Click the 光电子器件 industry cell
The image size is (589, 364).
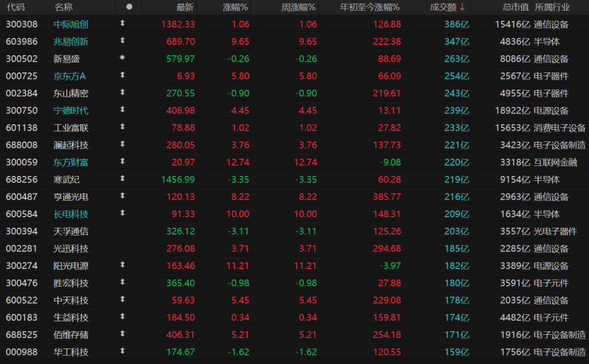click(555, 231)
